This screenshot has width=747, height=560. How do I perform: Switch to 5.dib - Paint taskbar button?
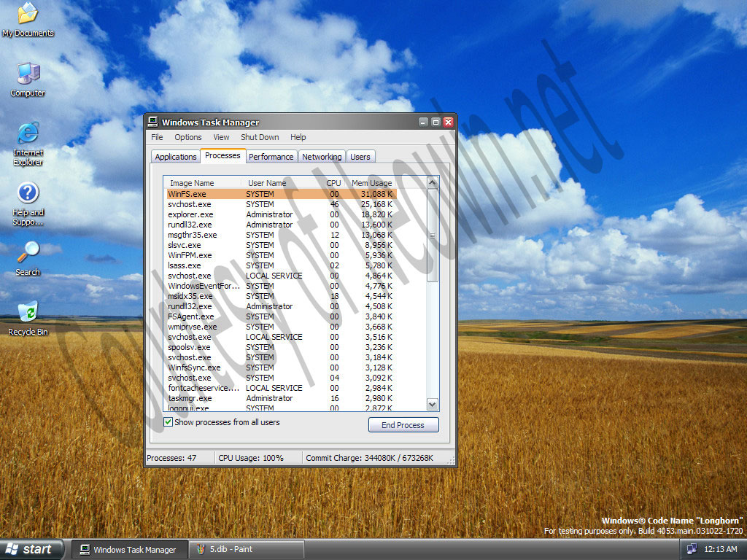pyautogui.click(x=247, y=550)
